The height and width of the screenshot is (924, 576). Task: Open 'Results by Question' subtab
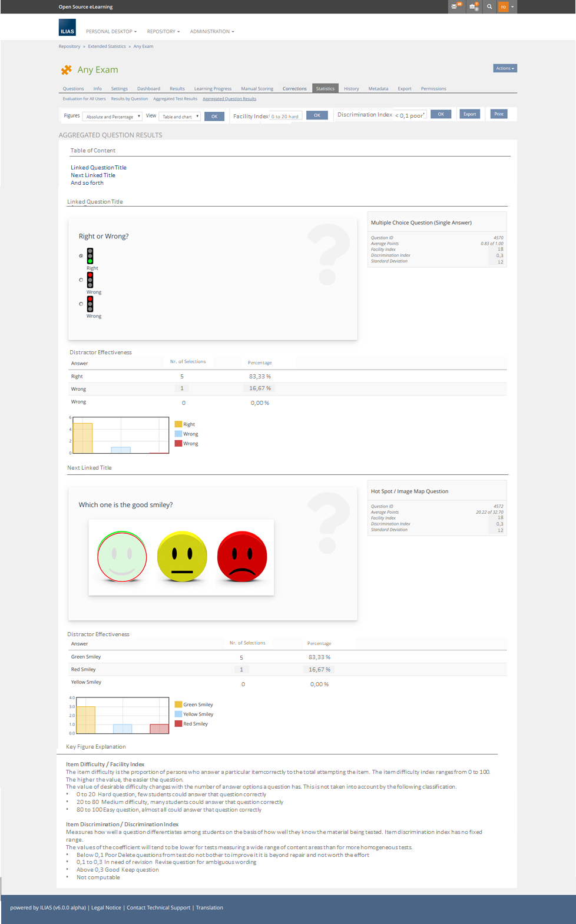130,99
